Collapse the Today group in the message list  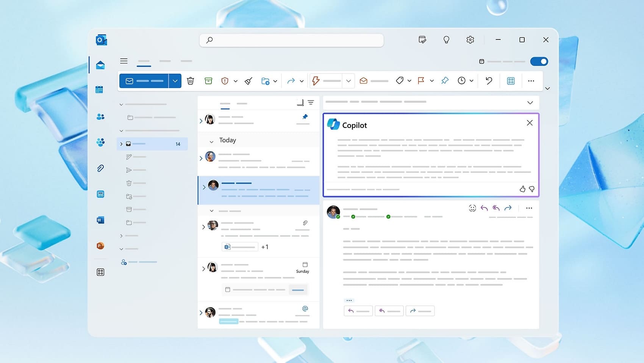pyautogui.click(x=211, y=140)
